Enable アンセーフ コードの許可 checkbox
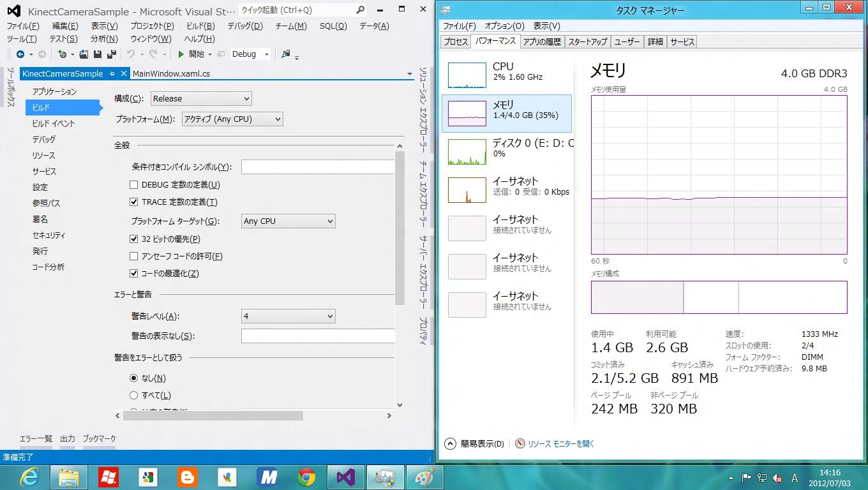Image resolution: width=868 pixels, height=490 pixels. pyautogui.click(x=133, y=256)
